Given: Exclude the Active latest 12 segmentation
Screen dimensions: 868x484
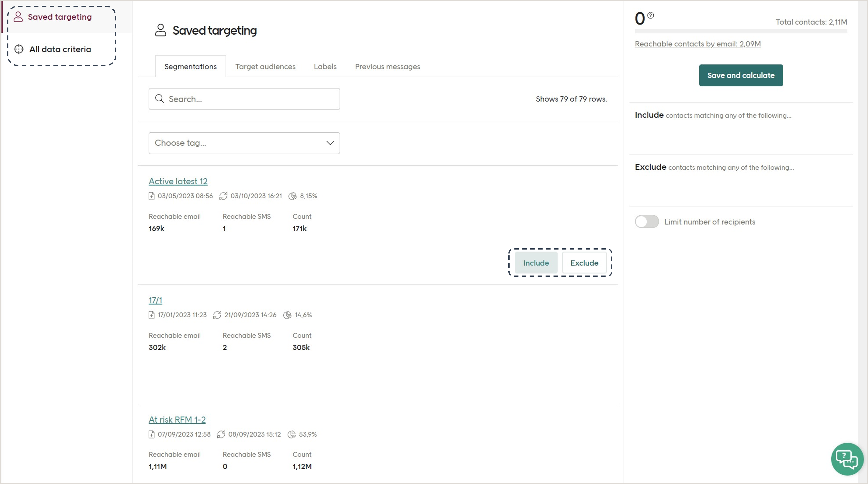Looking at the screenshot, I should point(584,263).
